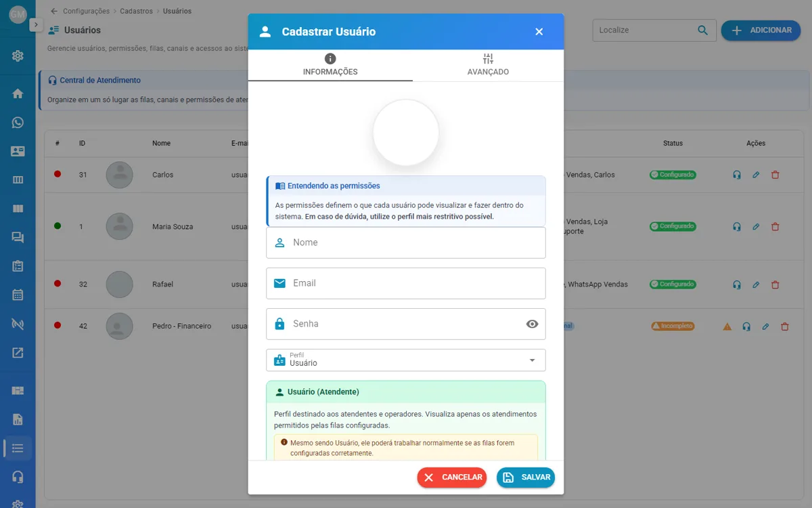Viewport: 812px width, 508px height.
Task: Open the Perfil dropdown
Action: pyautogui.click(x=406, y=360)
